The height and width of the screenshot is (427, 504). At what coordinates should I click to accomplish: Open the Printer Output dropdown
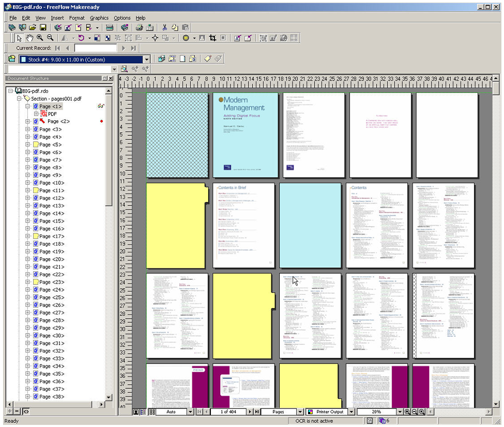click(351, 412)
